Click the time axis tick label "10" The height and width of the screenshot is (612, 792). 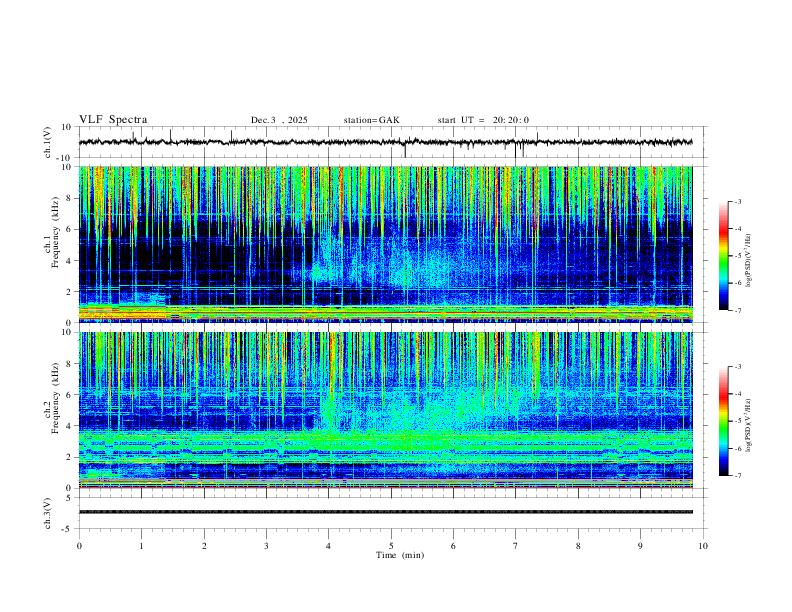703,546
